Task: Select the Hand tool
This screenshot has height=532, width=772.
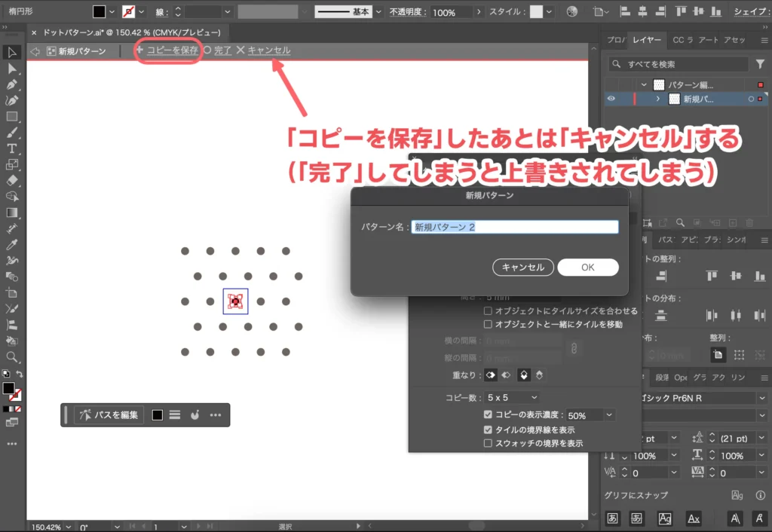Action: [11, 339]
